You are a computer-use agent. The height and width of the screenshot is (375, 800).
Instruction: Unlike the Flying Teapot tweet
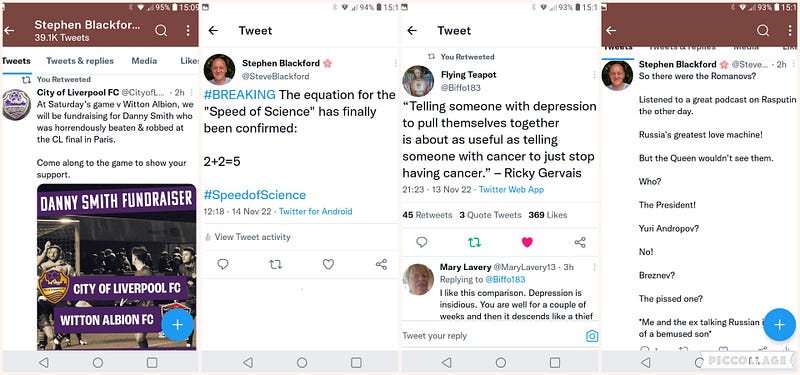click(x=527, y=242)
